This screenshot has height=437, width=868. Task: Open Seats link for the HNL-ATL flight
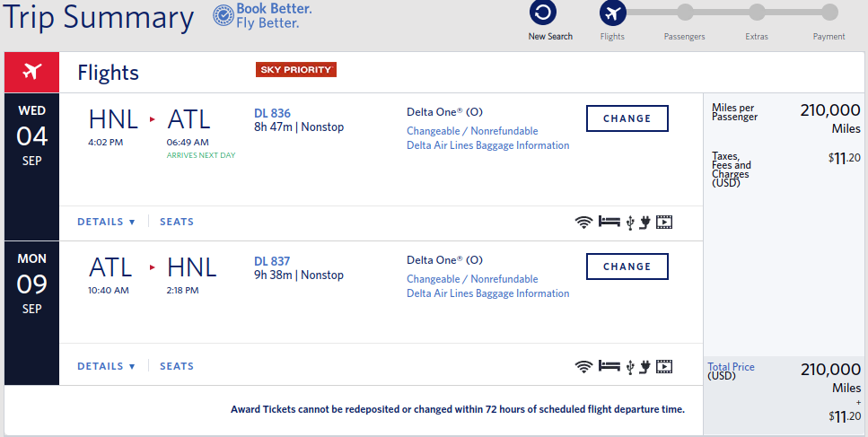tap(177, 222)
